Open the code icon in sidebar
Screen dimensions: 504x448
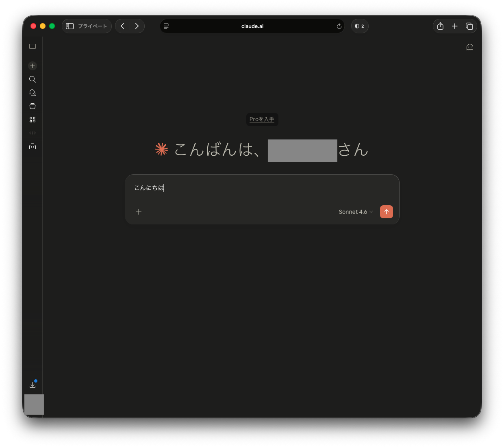(33, 133)
